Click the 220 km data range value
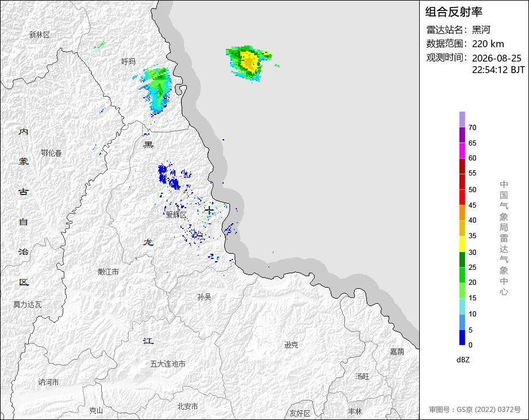Screen dimensions: 529x420 (488, 44)
